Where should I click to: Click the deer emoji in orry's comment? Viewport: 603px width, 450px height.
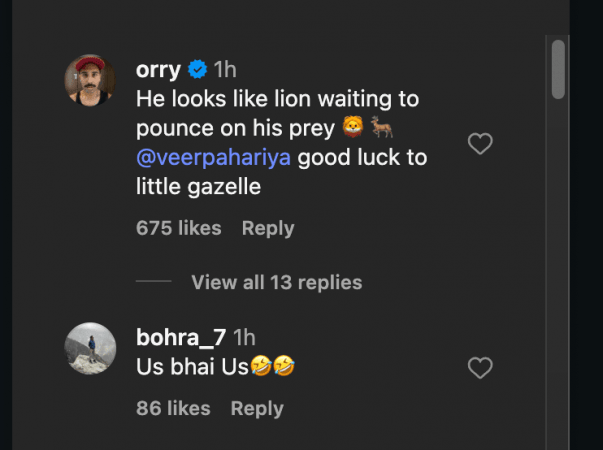[x=382, y=128]
